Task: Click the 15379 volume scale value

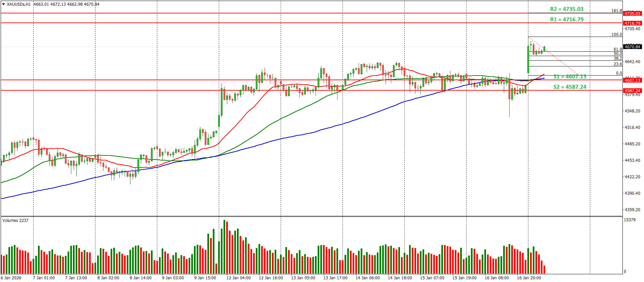Action: click(x=630, y=220)
